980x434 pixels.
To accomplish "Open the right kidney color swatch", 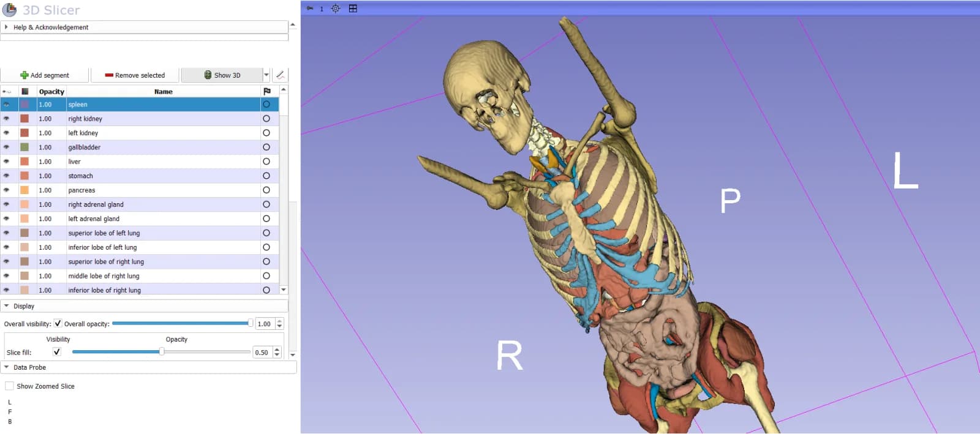I will point(24,119).
